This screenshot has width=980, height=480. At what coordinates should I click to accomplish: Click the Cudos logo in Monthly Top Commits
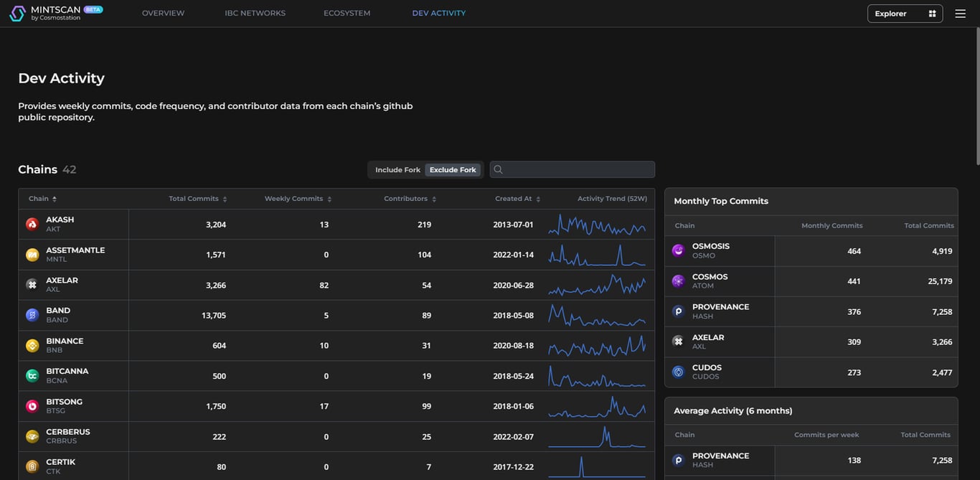[x=678, y=372]
